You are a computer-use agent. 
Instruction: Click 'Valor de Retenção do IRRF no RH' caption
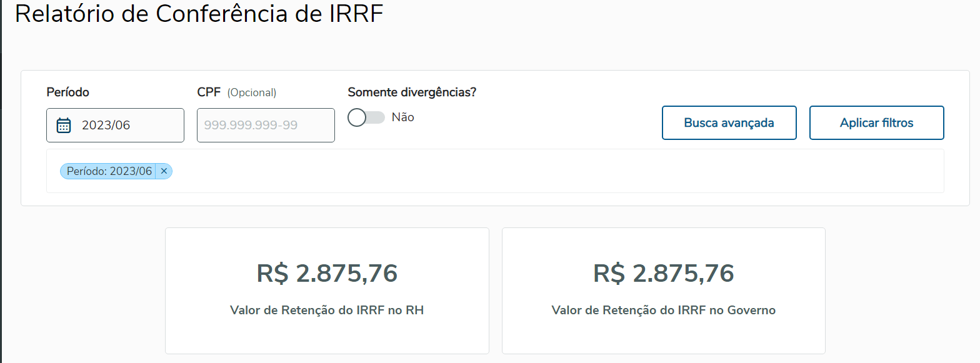click(327, 311)
